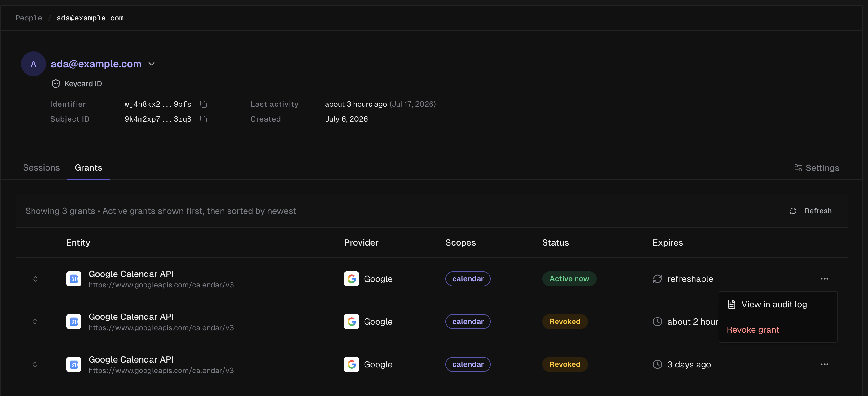The image size is (868, 396).
Task: Expand the ada@example.com account dropdown chevron
Action: point(152,64)
